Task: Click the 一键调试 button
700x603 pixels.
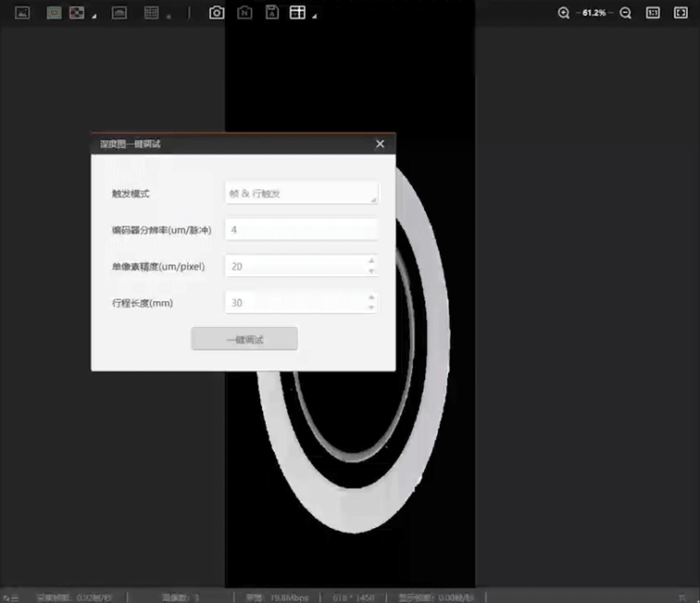Action: (x=244, y=339)
